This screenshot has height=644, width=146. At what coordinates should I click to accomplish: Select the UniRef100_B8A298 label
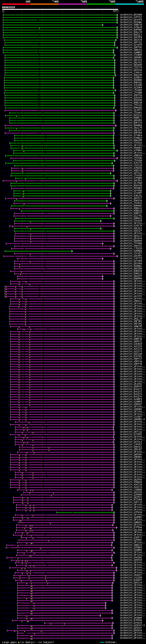(x=131, y=75)
